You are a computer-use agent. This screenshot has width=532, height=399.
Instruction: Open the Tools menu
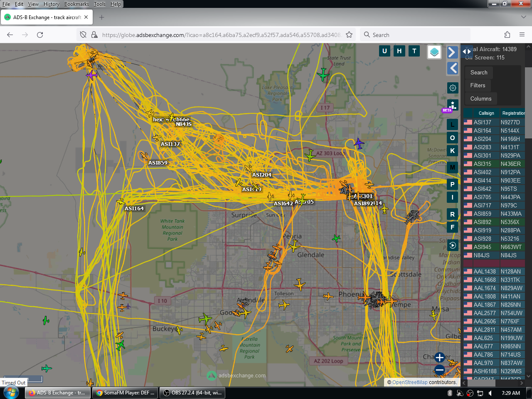pos(100,4)
